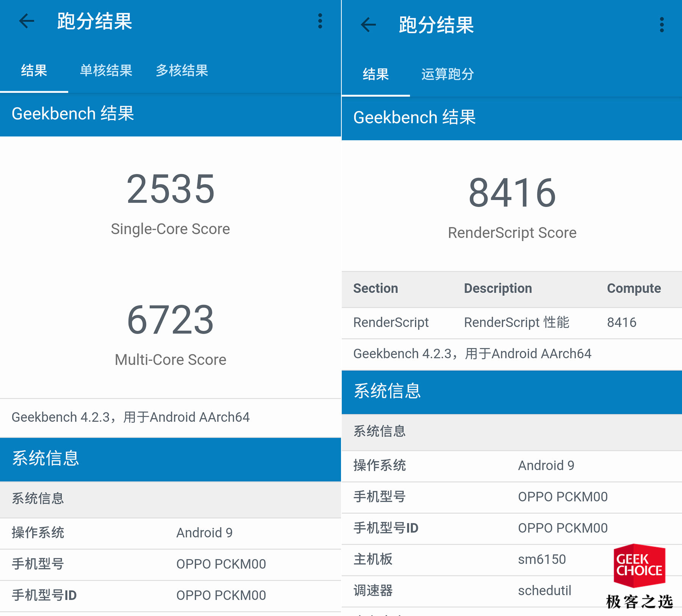Click blue 系统信息 header in right screen

click(x=387, y=391)
